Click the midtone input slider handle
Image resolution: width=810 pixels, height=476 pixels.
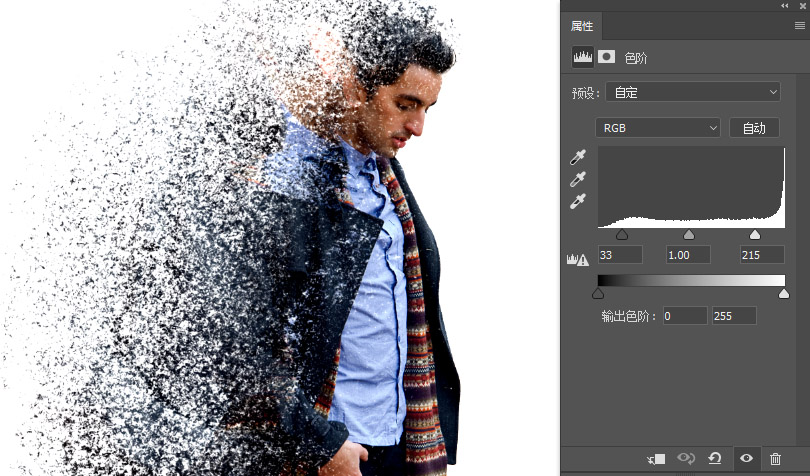(x=689, y=235)
